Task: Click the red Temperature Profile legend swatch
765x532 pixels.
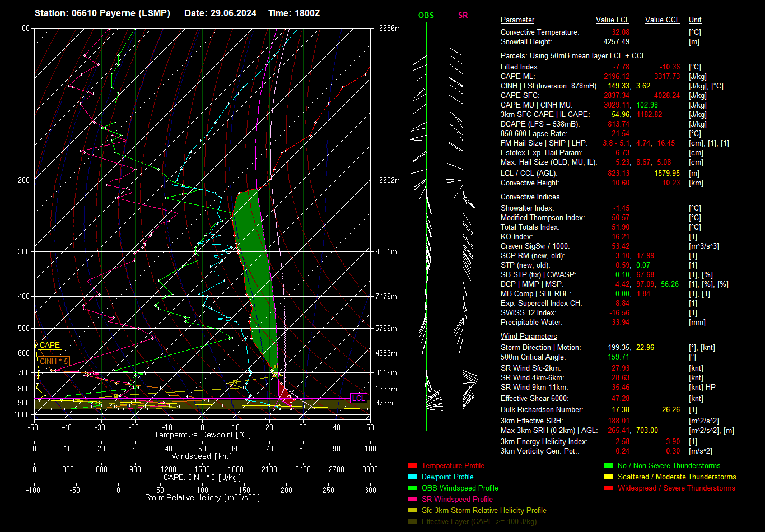Action: pyautogui.click(x=413, y=465)
